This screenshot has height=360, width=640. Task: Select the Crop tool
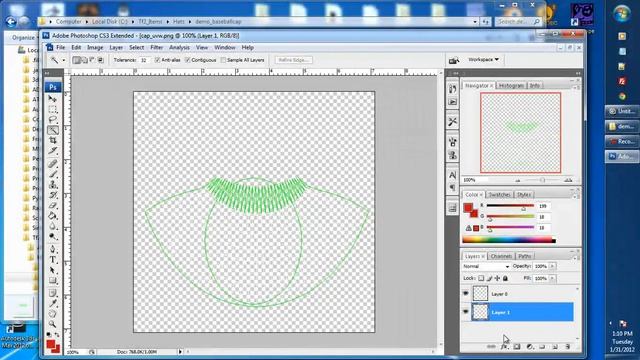point(53,140)
